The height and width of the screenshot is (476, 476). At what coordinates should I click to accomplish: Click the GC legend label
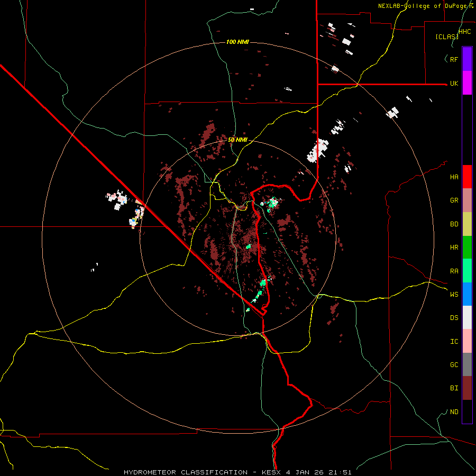[454, 365]
